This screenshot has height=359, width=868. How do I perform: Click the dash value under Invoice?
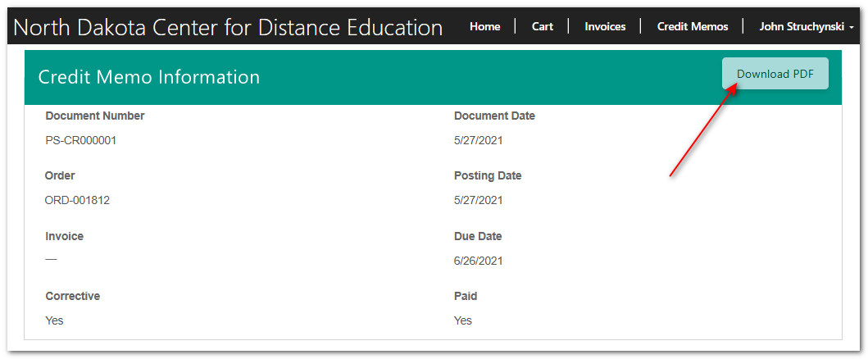click(x=51, y=259)
